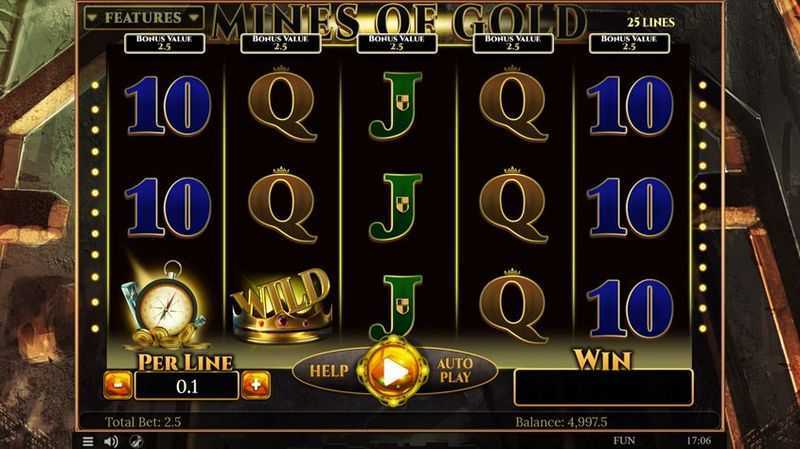Spin the reels with the golden play button
800x449 pixels.
393,371
